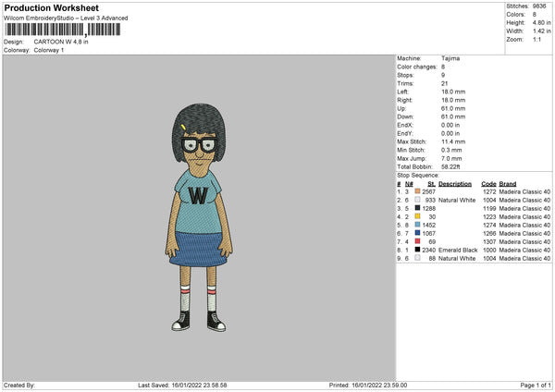Click the orange swatch in stop row 1
Screen dimensions: 555x392
point(417,191)
